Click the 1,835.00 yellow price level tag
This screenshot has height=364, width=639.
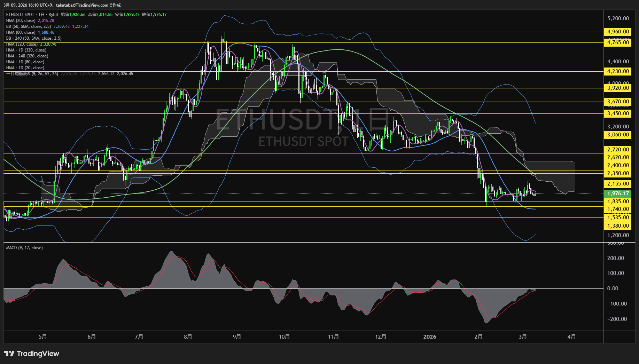[618, 201]
